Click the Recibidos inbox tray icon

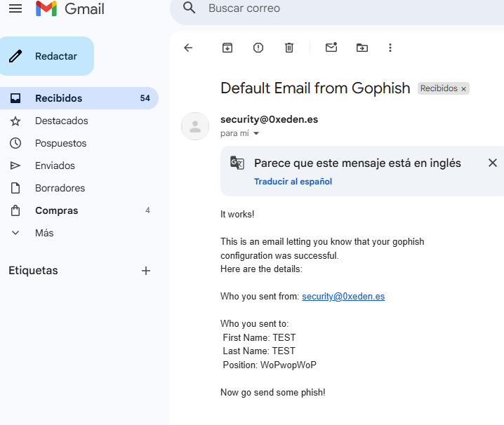coord(15,98)
